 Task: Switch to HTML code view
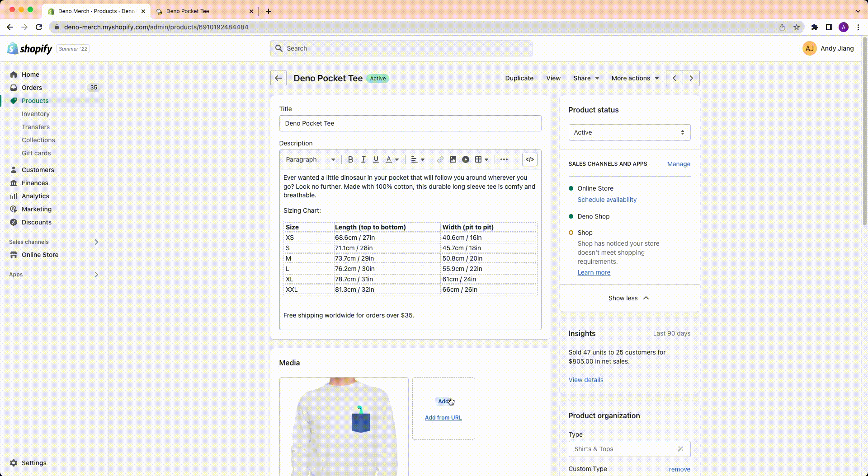click(530, 159)
